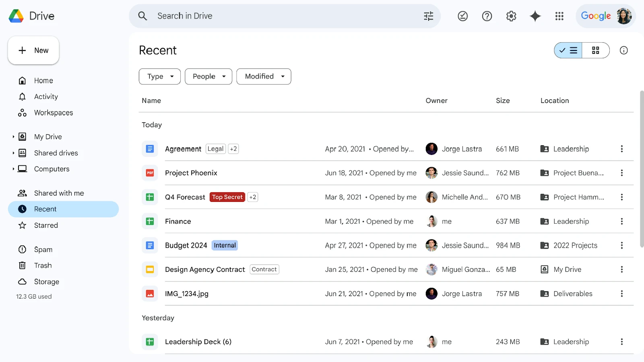
Task: Click the Google account profile picture
Action: click(624, 16)
